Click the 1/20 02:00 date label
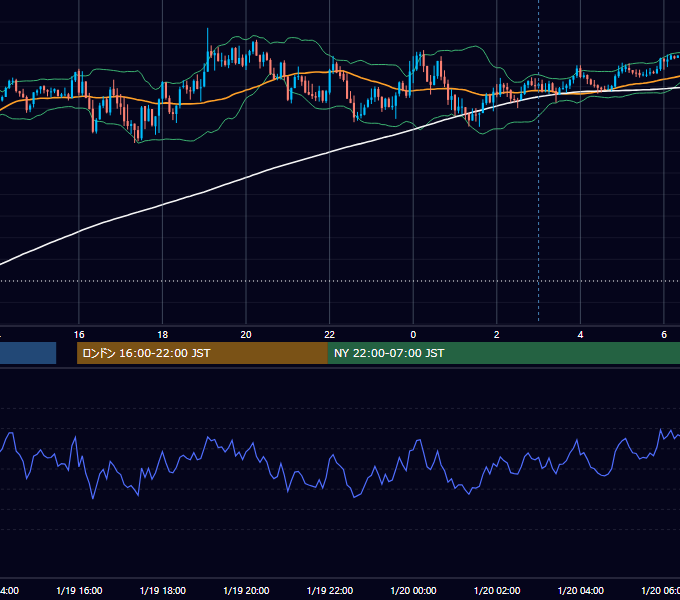680x600 pixels. [x=497, y=590]
